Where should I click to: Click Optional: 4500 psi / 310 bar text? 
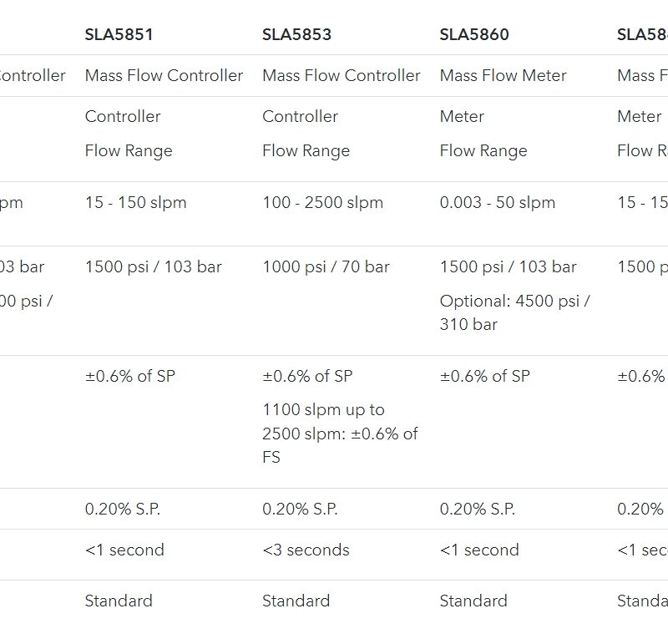[x=514, y=312]
